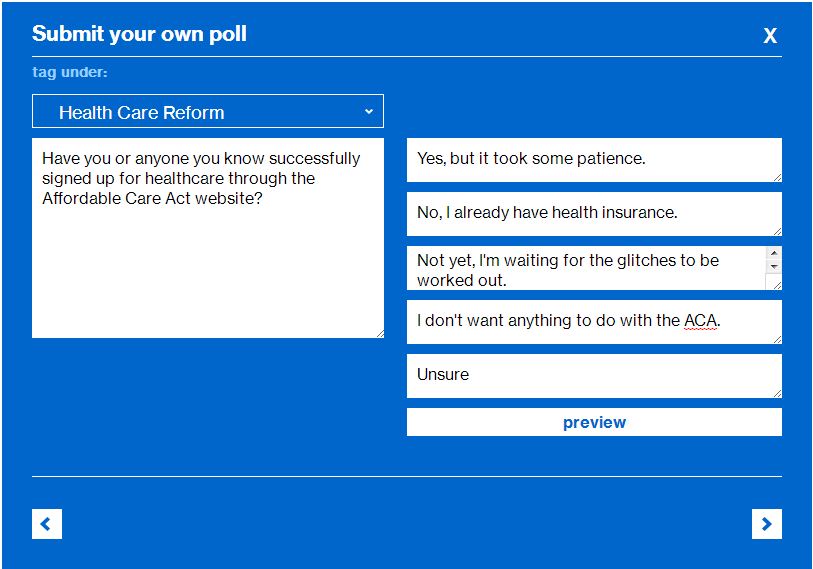
Task: Close the Submit your own poll dialog
Action: tap(770, 36)
